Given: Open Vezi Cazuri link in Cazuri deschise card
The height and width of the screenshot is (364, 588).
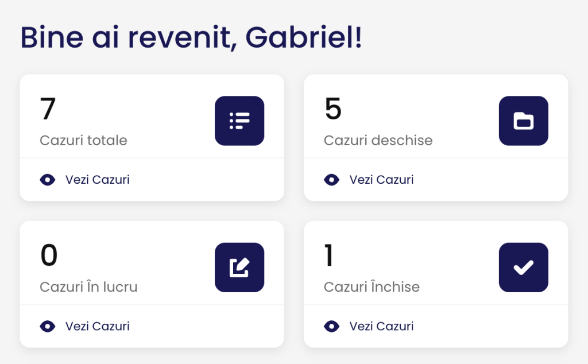Looking at the screenshot, I should (381, 180).
